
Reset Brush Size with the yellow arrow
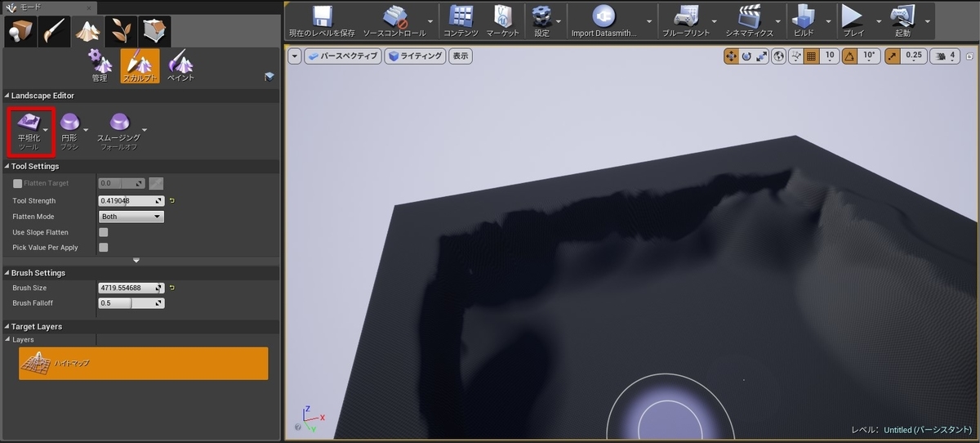172,288
